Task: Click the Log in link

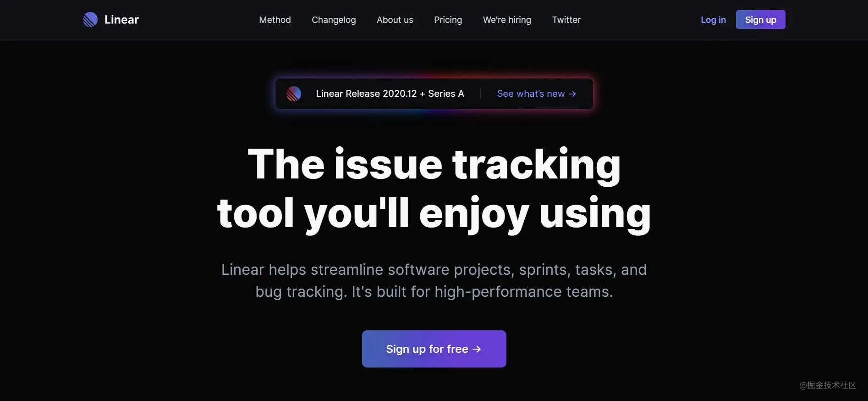Action: point(713,20)
